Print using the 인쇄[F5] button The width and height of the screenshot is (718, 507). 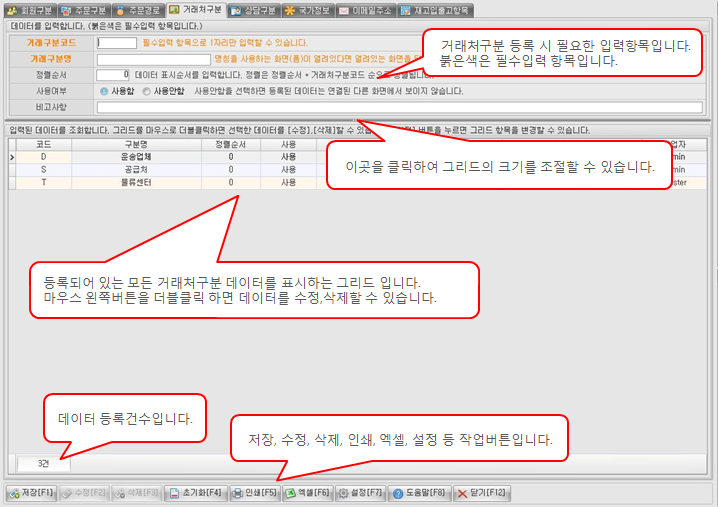pyautogui.click(x=255, y=493)
